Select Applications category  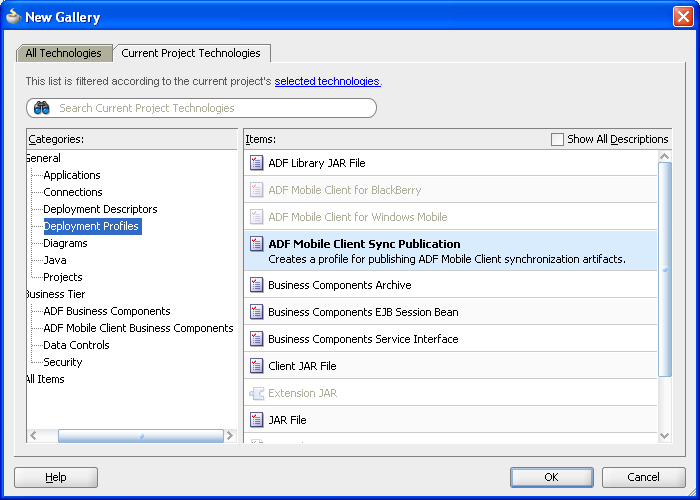click(72, 175)
